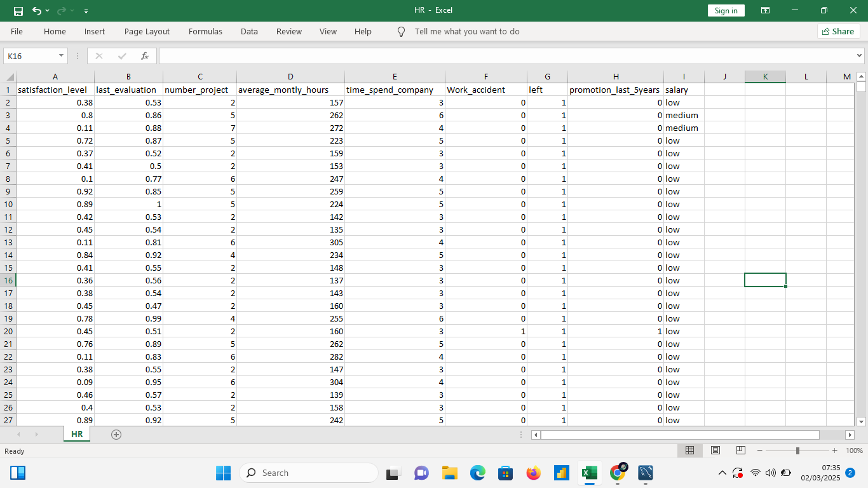868x488 pixels.
Task: Open the Help tab
Action: click(x=363, y=31)
